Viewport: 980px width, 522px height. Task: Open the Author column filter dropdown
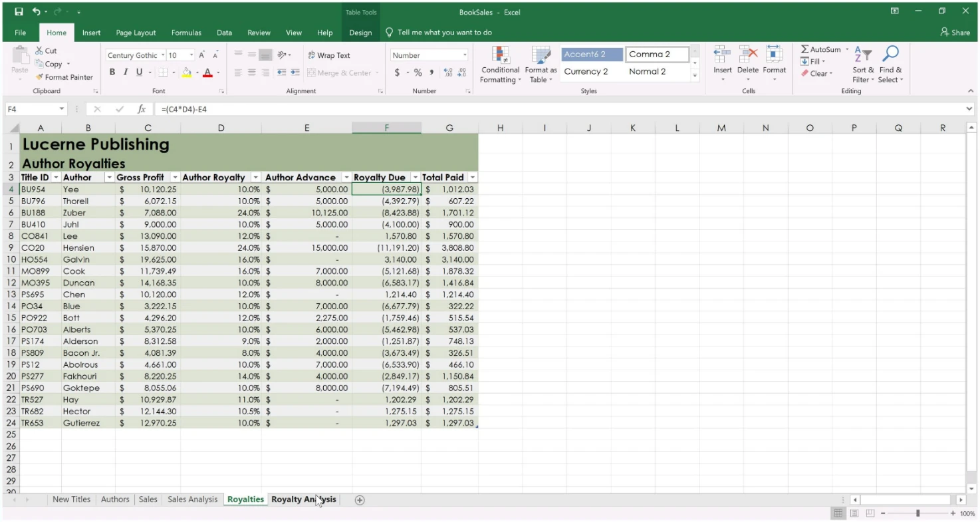109,178
